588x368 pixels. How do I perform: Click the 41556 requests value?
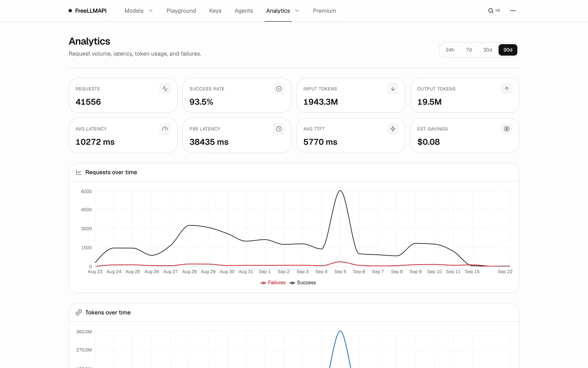point(88,102)
